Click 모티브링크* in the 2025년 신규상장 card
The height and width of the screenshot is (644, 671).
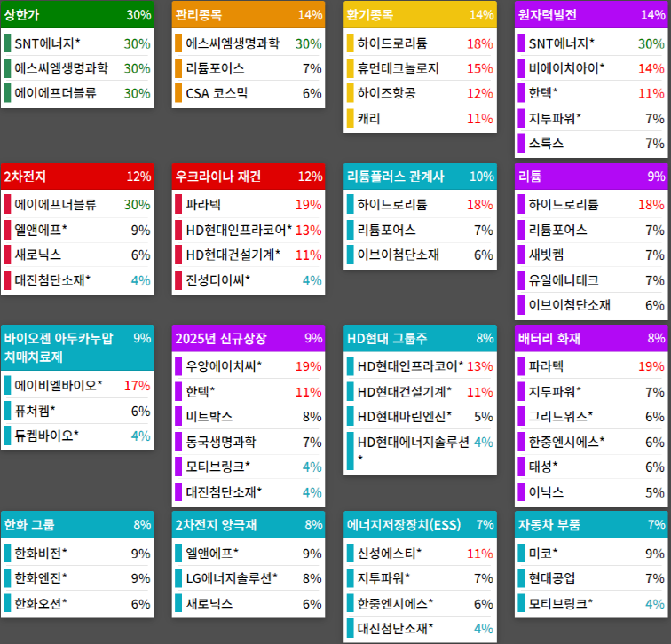(249, 467)
